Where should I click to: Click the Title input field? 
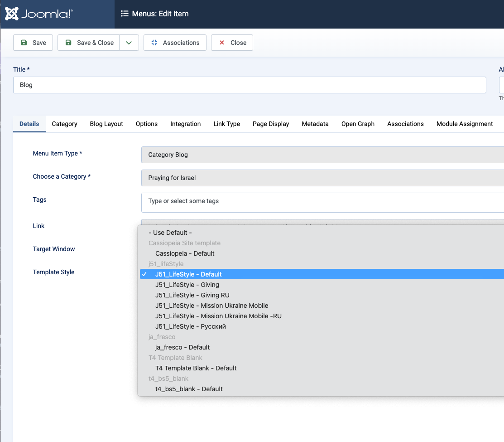point(249,85)
